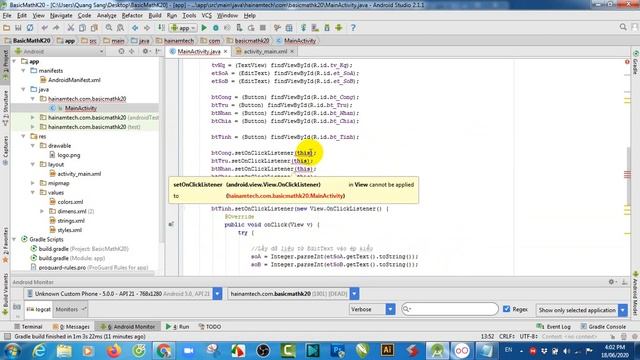Navigate Back with the left arrow icon
The height and width of the screenshot is (360, 640).
coord(135,28)
